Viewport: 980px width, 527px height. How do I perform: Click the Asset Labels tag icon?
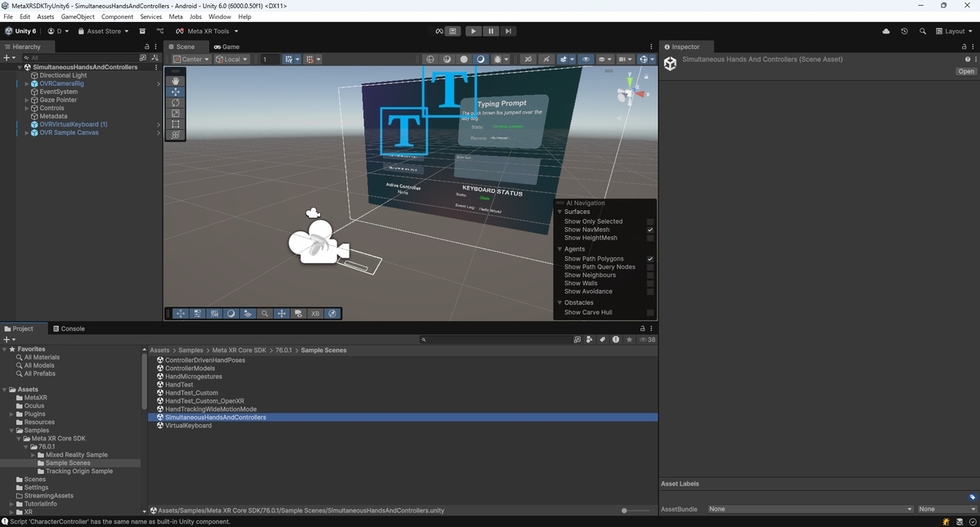973,497
